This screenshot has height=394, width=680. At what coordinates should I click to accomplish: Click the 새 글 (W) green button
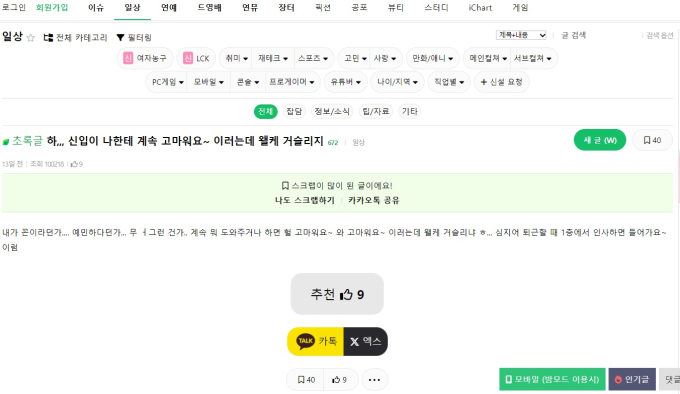pos(600,140)
